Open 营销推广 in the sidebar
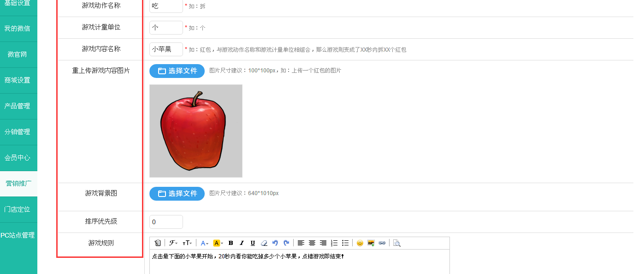Image resolution: width=644 pixels, height=274 pixels. tap(18, 184)
